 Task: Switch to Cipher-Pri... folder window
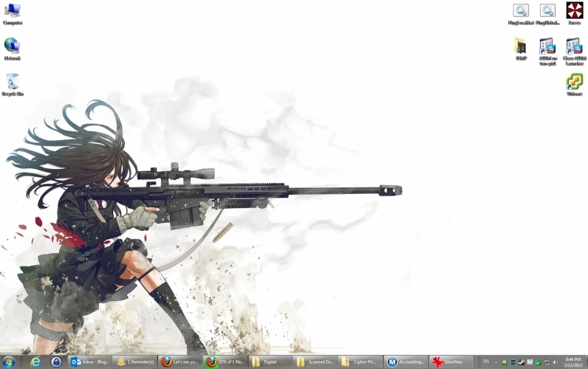[360, 362]
